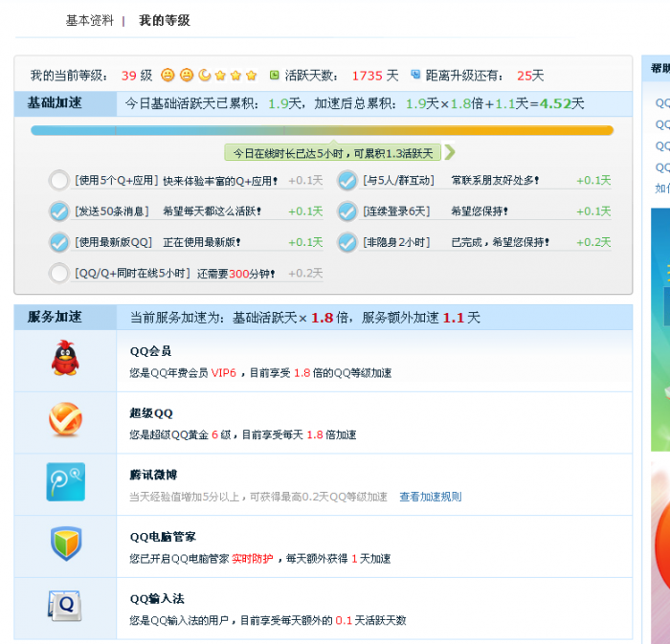Click the 腾讯微博 blue icon
The image size is (670, 644).
point(66,481)
